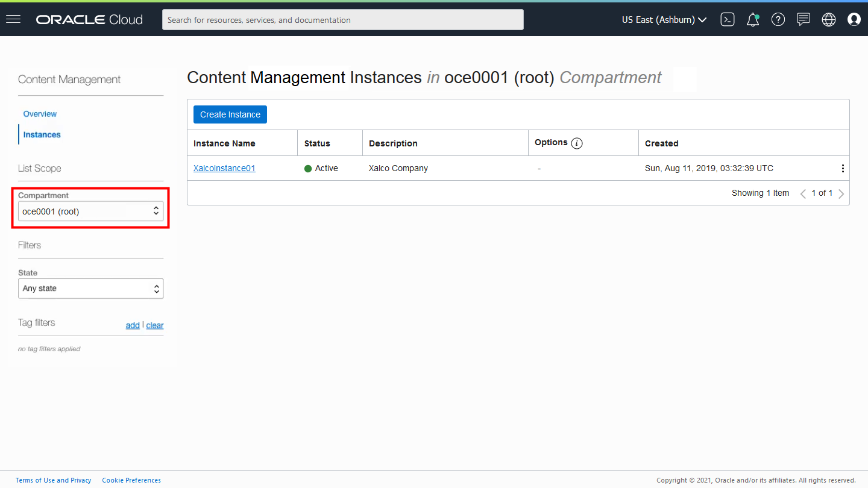Click the Description column header
The image size is (868, 488).
[393, 143]
